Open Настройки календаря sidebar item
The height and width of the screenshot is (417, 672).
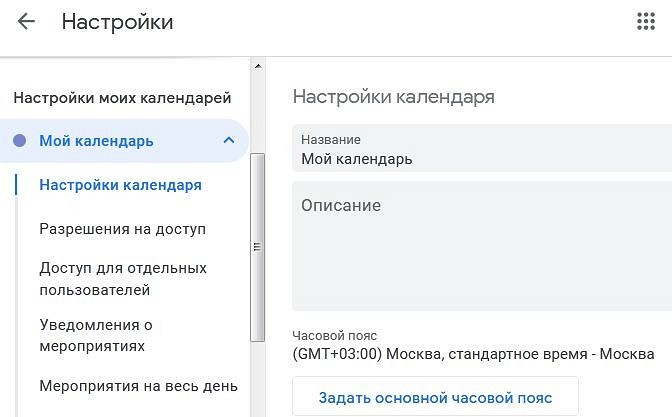(x=120, y=185)
